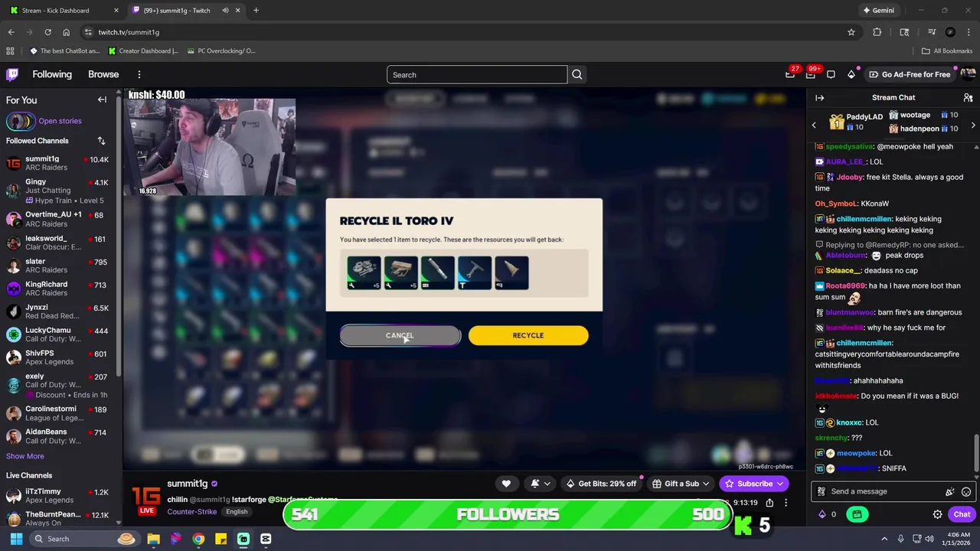Click the chat panel scrollbar

(x=975, y=455)
